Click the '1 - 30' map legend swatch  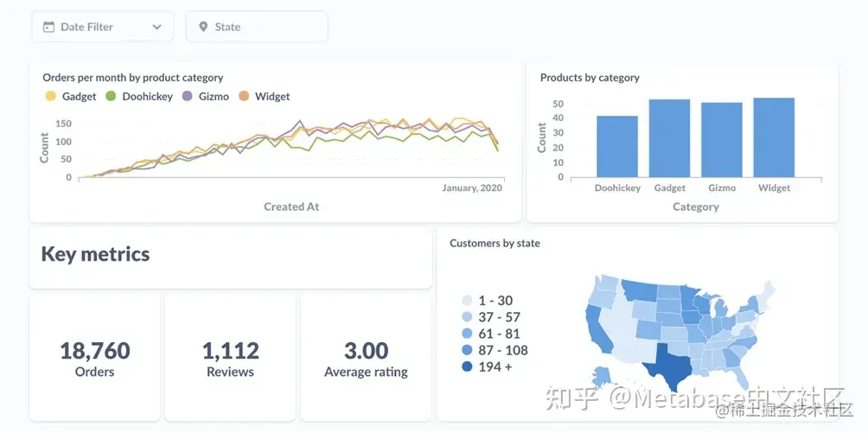pyautogui.click(x=467, y=301)
